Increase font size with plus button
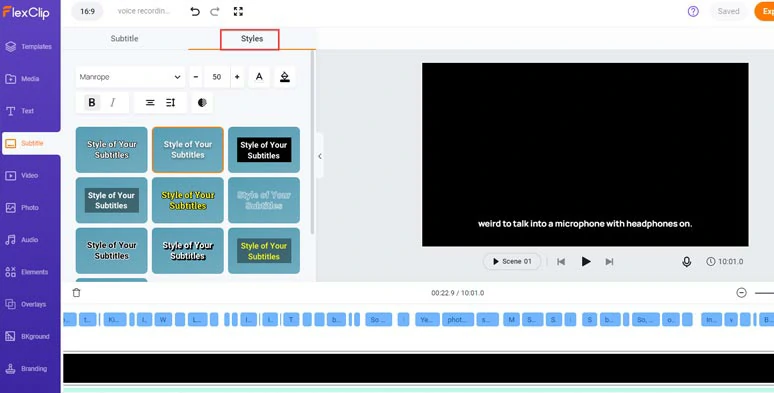 coord(237,77)
